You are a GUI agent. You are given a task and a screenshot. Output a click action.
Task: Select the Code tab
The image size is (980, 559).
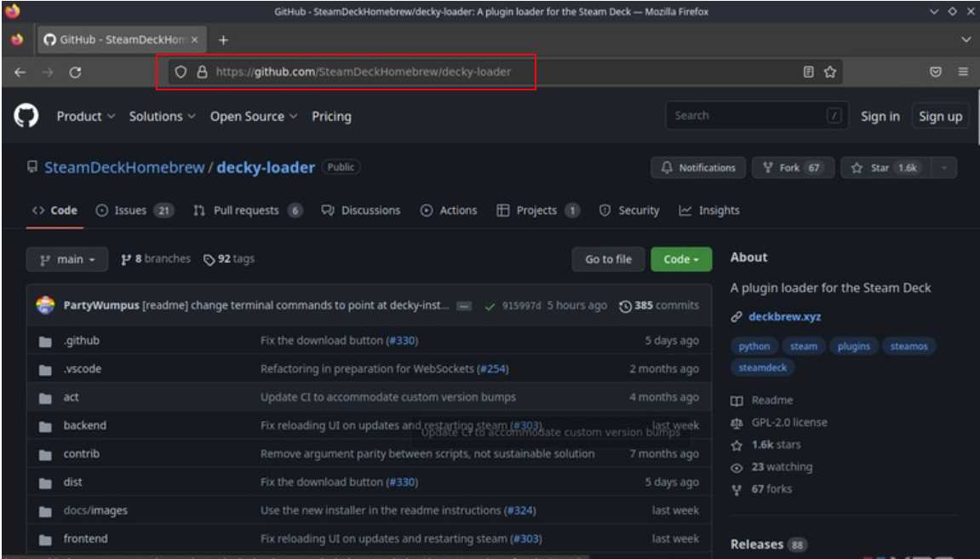click(x=54, y=210)
